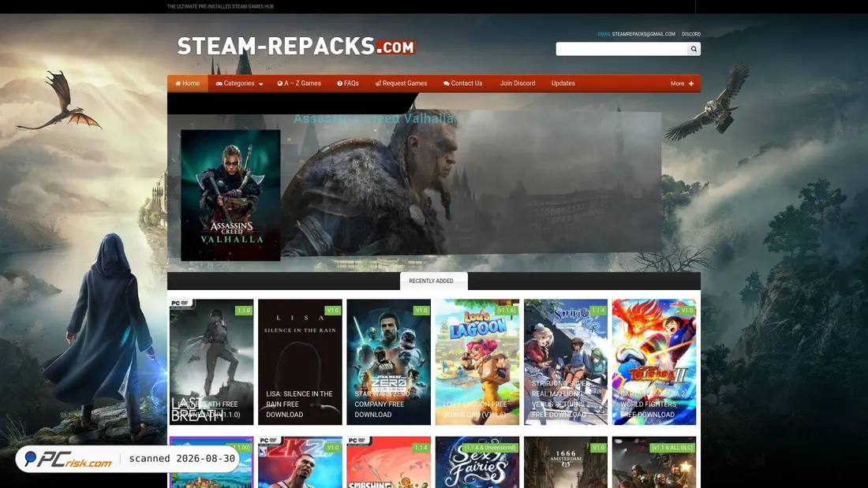Screen dimensions: 868x488
Task: Click the Assassin's Creed Valhalla slider title
Action: coord(374,118)
